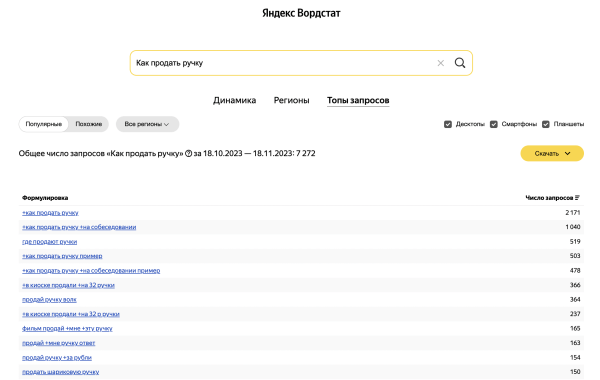This screenshot has width=600, height=380.
Task: Click the count value 478
Action: coord(575,271)
